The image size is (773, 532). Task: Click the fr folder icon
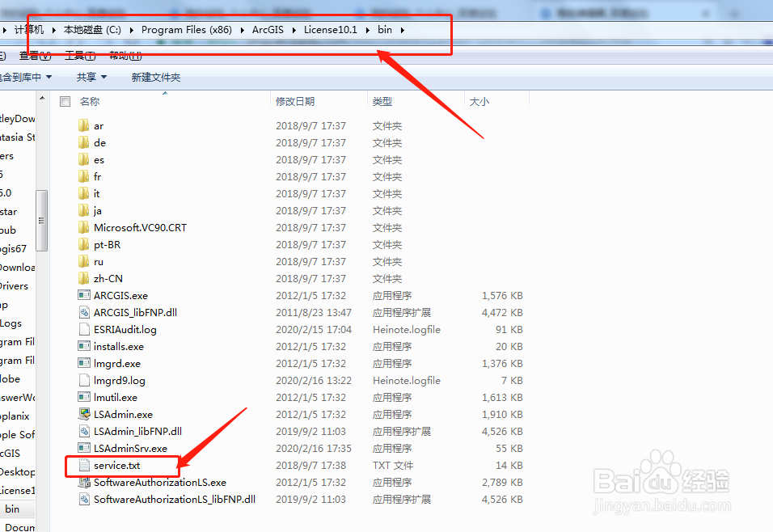coord(84,176)
